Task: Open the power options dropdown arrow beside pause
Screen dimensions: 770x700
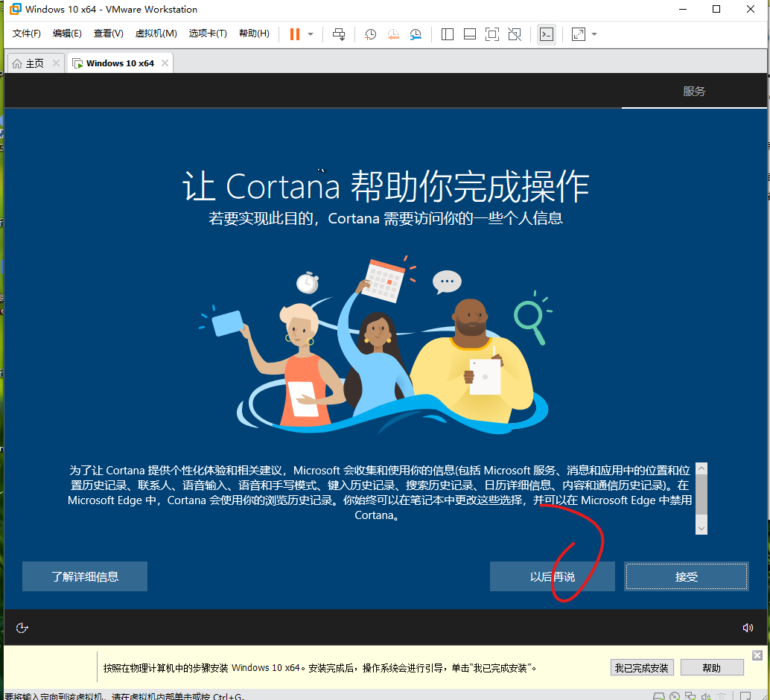Action: [311, 34]
